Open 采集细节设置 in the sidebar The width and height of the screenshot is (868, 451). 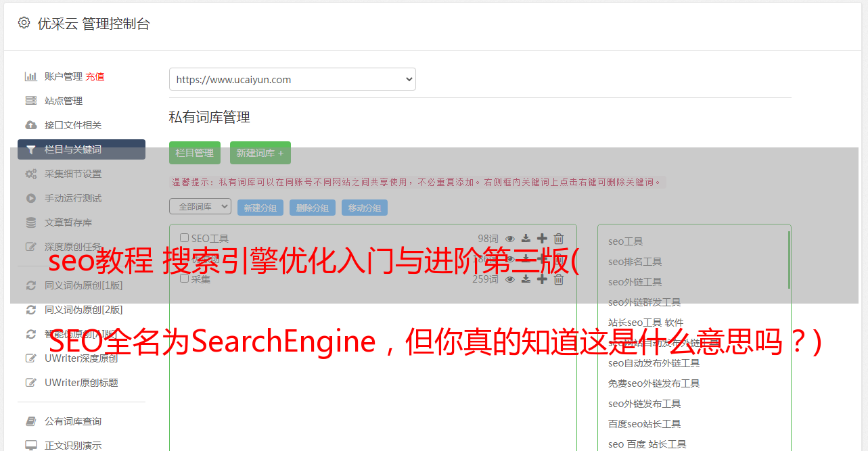point(73,174)
